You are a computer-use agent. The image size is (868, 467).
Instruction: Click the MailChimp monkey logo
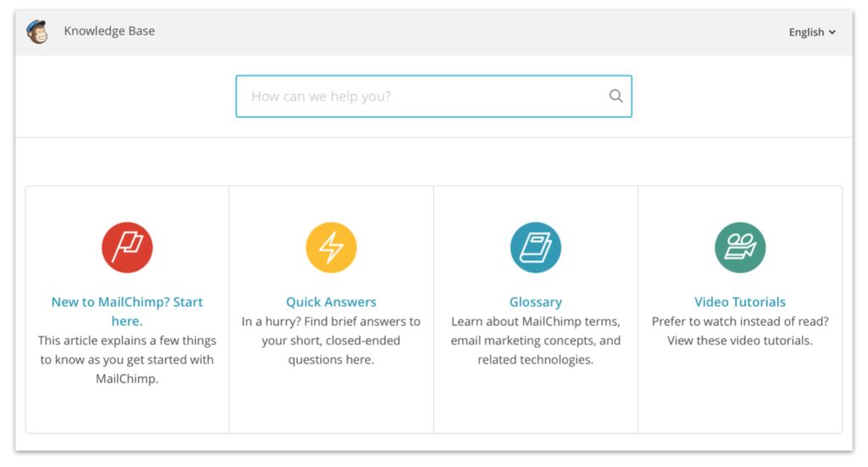(37, 31)
